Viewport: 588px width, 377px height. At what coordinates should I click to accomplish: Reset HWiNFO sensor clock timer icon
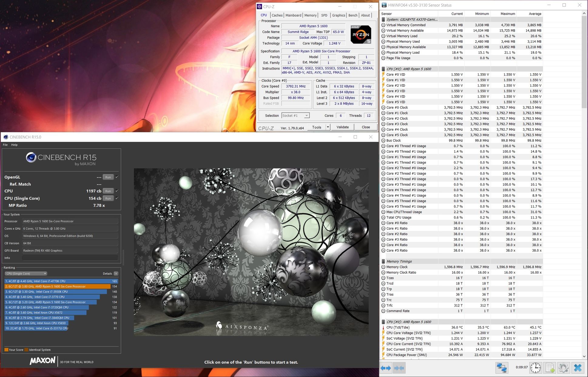536,368
